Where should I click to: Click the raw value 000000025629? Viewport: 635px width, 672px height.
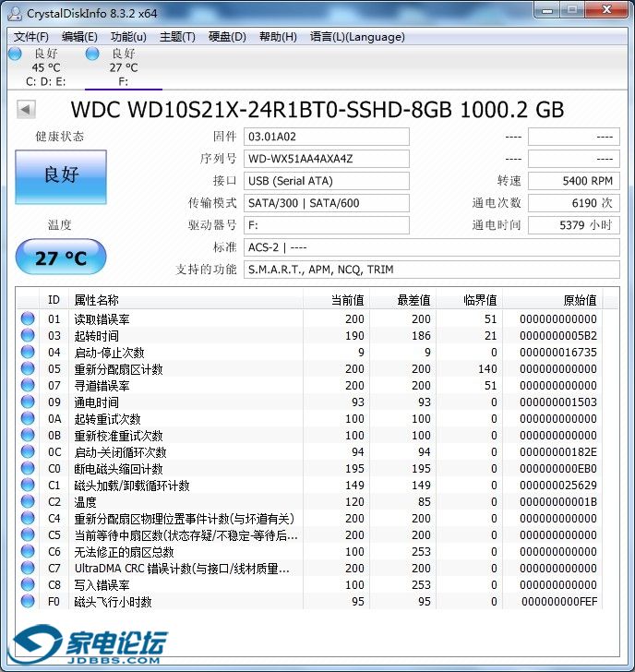point(558,486)
